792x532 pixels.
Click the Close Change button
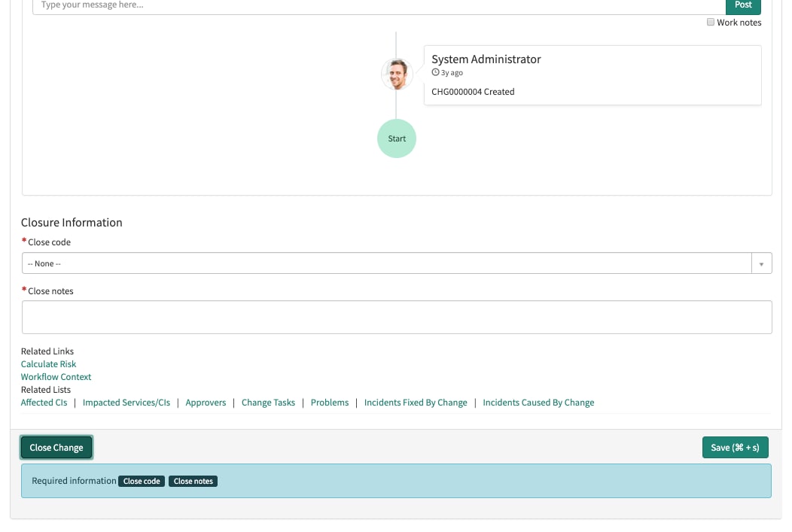[56, 447]
